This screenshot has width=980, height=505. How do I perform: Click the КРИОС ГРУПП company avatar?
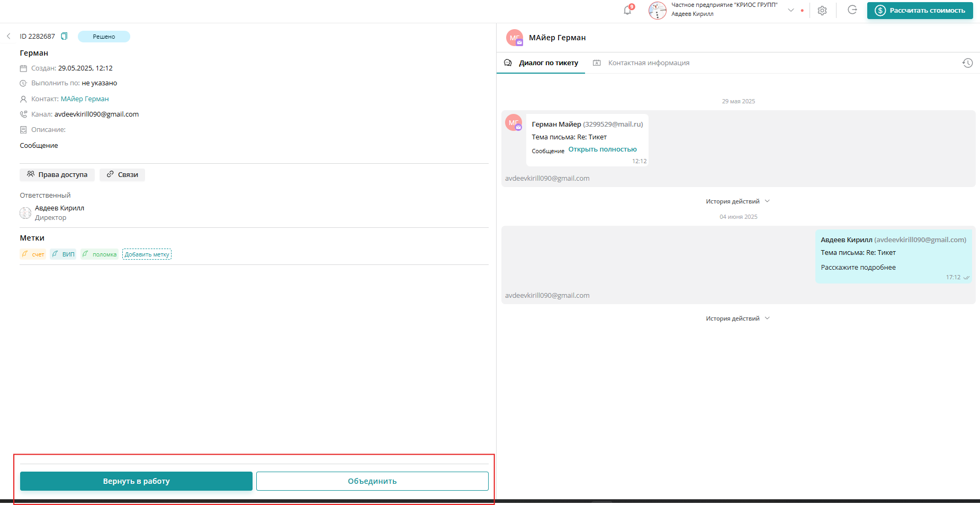point(658,11)
